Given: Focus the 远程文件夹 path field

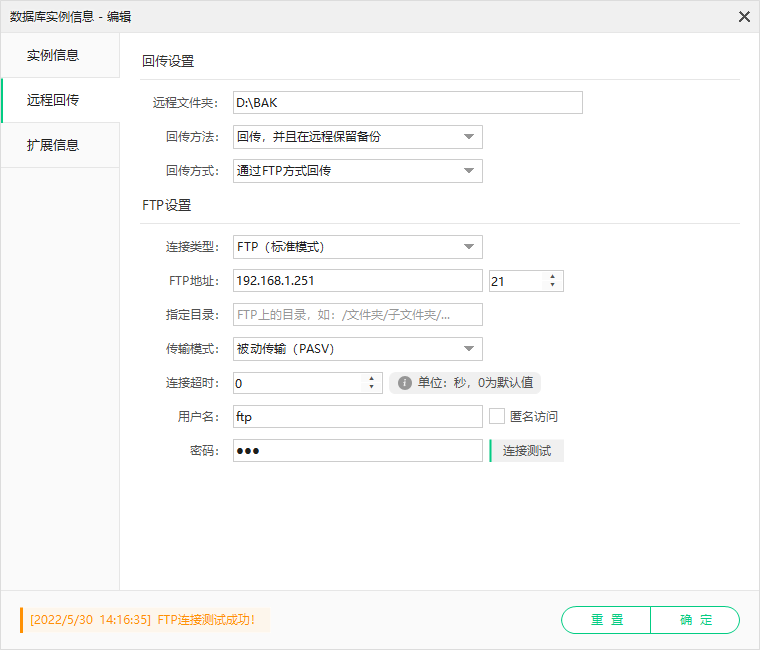Looking at the screenshot, I should click(408, 103).
